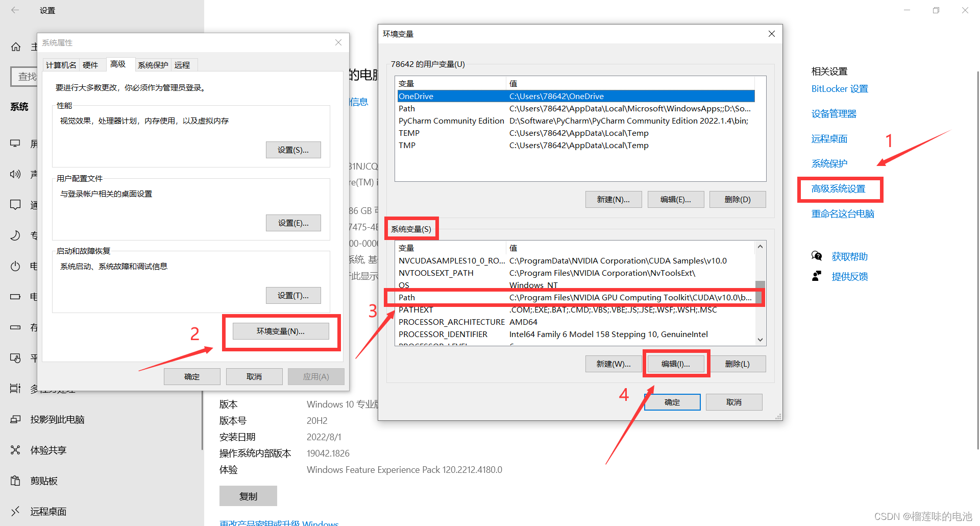Select PROCESSOR_ARCHITECTURE variable row
This screenshot has width=980, height=526.
point(576,322)
